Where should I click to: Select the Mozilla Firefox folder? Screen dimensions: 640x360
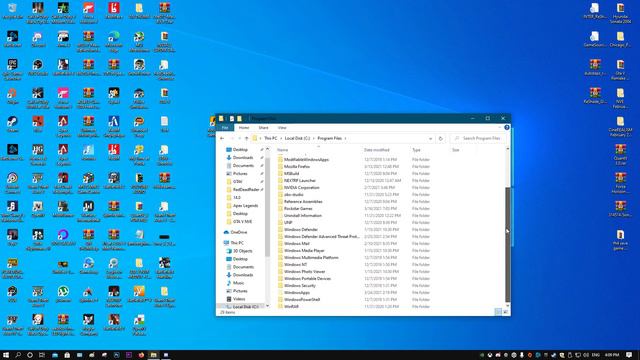click(x=297, y=167)
